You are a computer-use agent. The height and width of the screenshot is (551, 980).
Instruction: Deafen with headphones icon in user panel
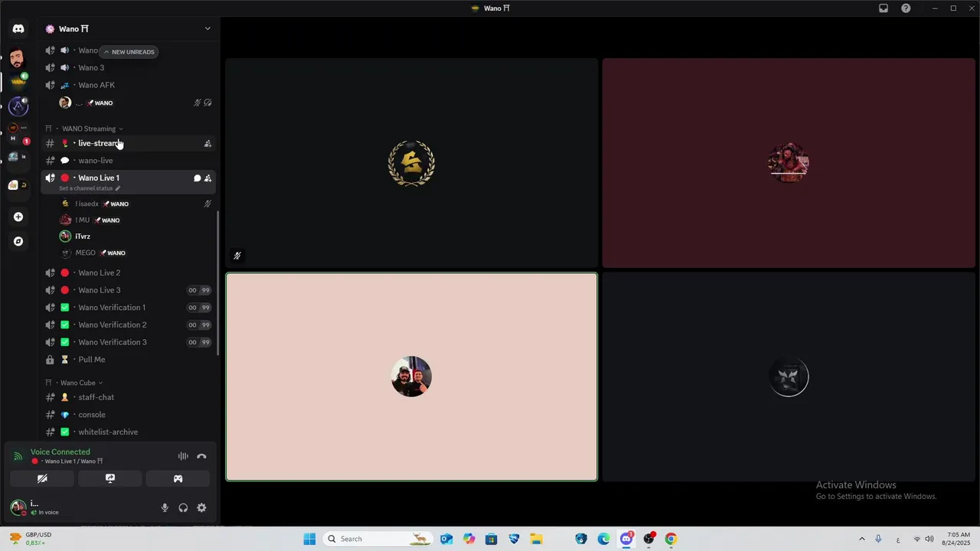(183, 507)
